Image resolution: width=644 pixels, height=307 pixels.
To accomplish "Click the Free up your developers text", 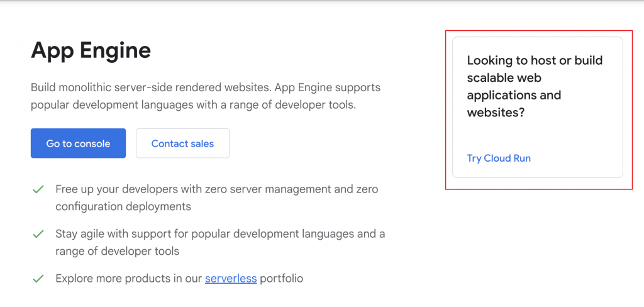I will (x=216, y=189).
